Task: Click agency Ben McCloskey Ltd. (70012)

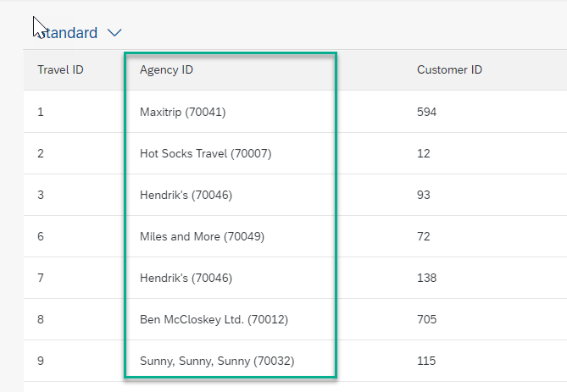Action: 214,320
